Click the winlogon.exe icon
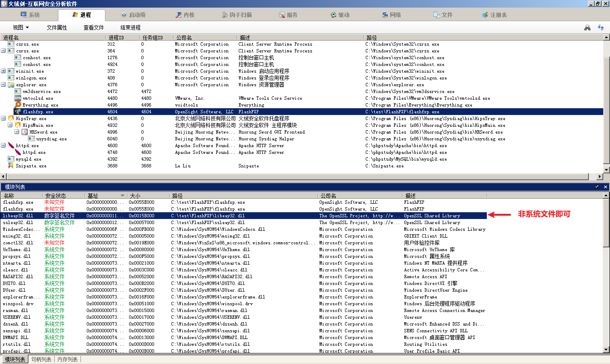Screen dimensions: 610x364 (11, 78)
